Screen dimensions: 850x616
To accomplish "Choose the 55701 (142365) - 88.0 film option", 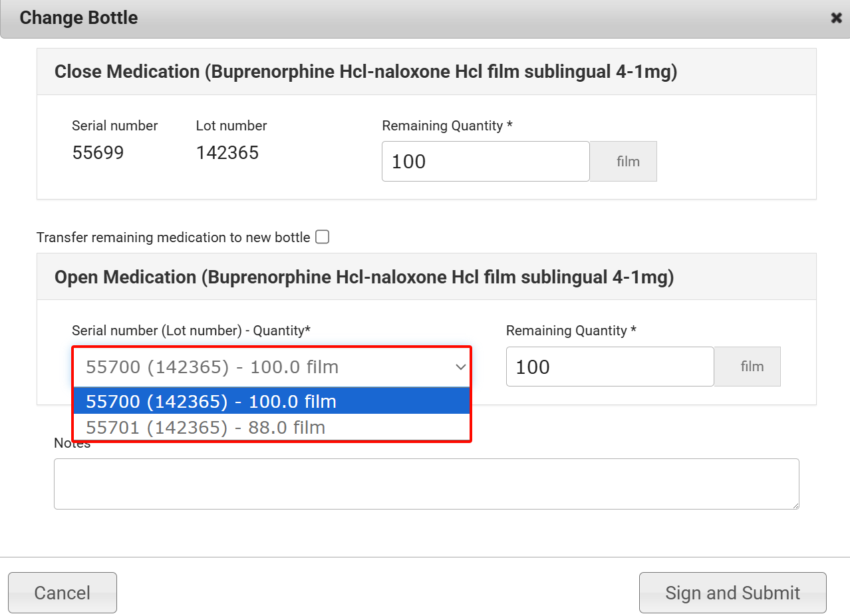I will click(x=206, y=428).
